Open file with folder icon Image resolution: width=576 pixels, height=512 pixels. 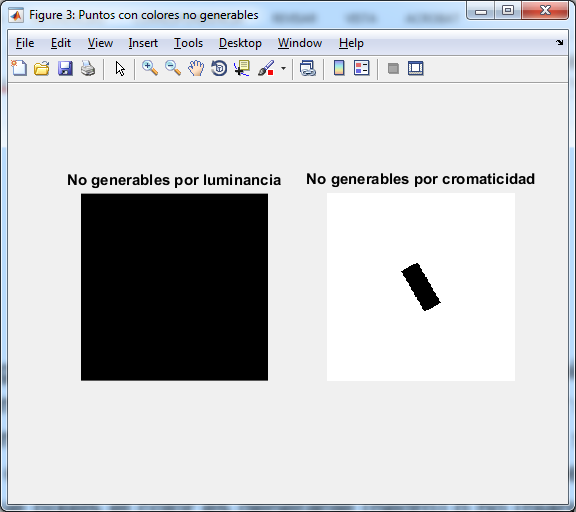[x=42, y=68]
